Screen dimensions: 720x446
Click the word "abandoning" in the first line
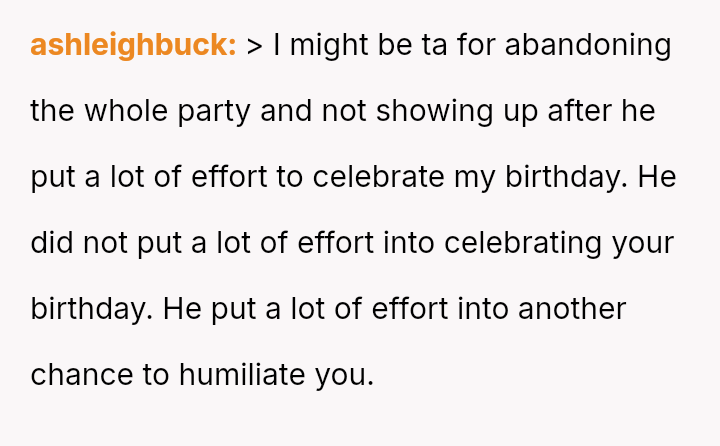click(x=588, y=45)
